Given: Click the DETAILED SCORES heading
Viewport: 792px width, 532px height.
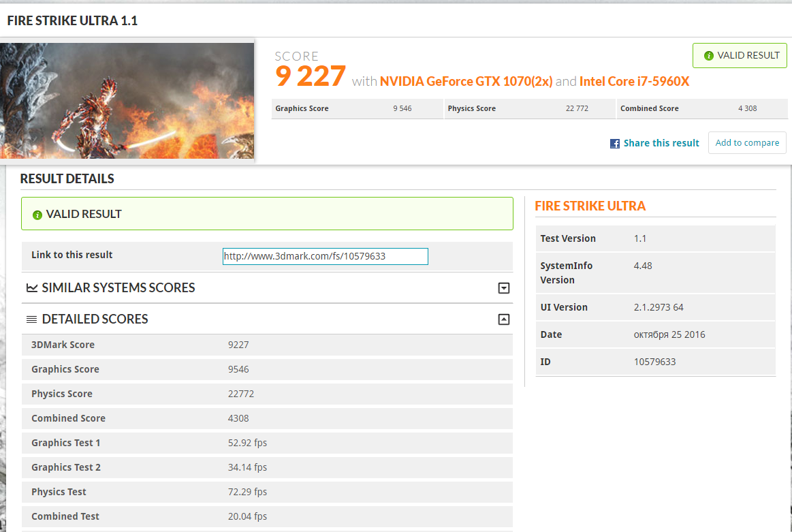Looking at the screenshot, I should pyautogui.click(x=95, y=319).
